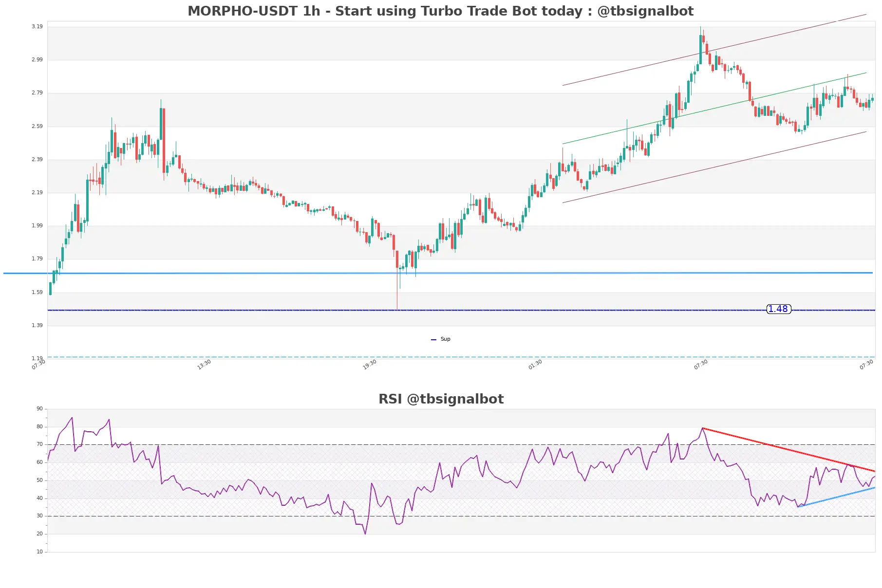Click the 2.79 price axis label

37,92
